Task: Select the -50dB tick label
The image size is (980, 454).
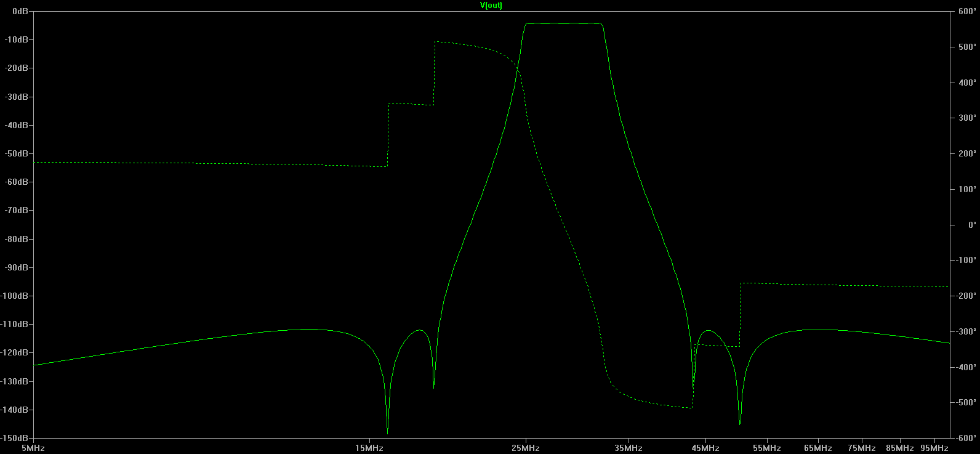Action: click(x=17, y=154)
